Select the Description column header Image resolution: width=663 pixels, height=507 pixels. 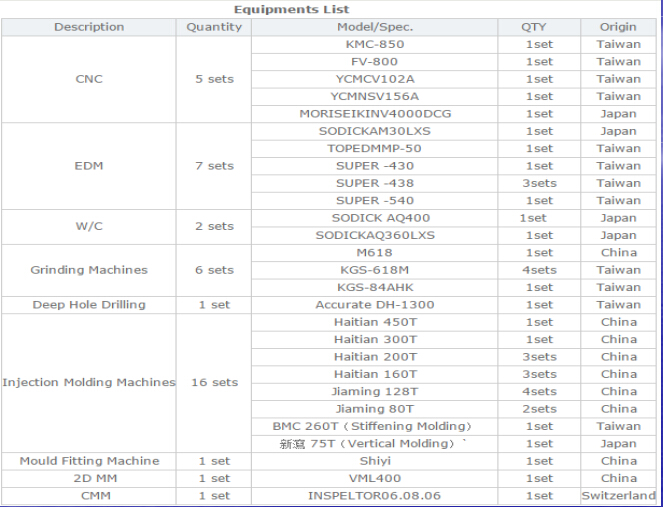point(89,27)
